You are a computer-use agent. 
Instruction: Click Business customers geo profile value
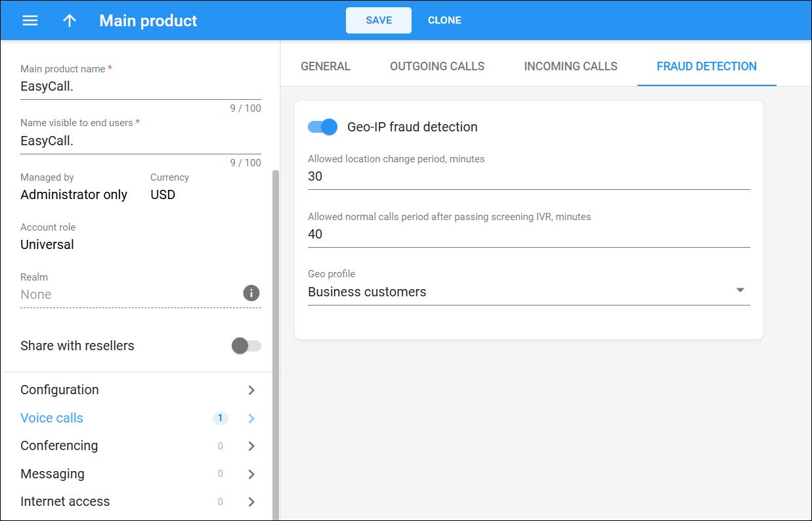coord(367,292)
